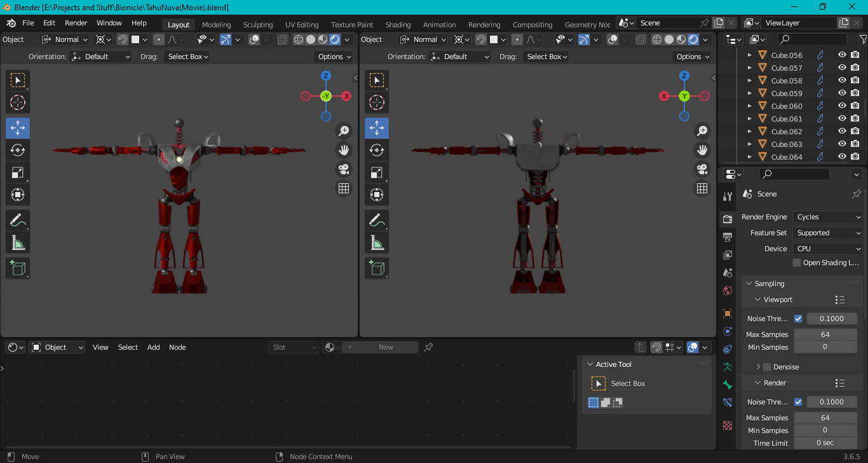868x463 pixels.
Task: Open the Feature Set dropdown
Action: click(828, 233)
